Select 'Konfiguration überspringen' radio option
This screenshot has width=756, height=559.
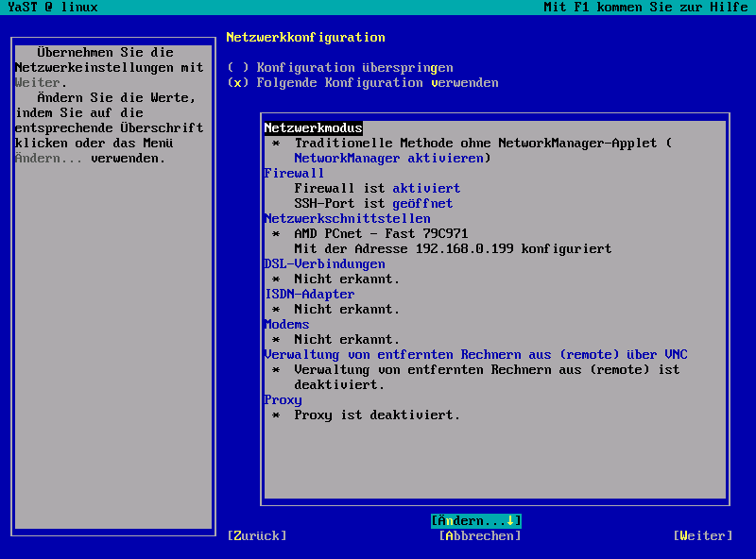(x=340, y=67)
